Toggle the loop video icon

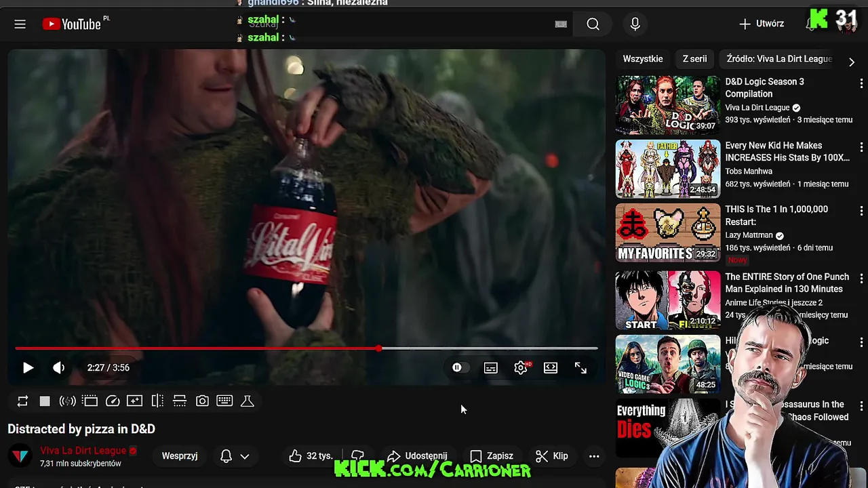pos(22,401)
